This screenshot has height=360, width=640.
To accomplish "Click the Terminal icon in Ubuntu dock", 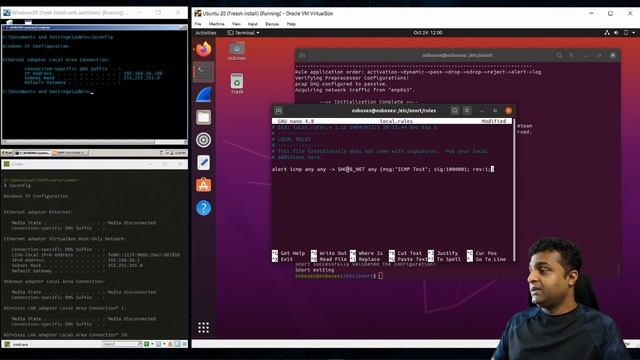I will point(203,72).
